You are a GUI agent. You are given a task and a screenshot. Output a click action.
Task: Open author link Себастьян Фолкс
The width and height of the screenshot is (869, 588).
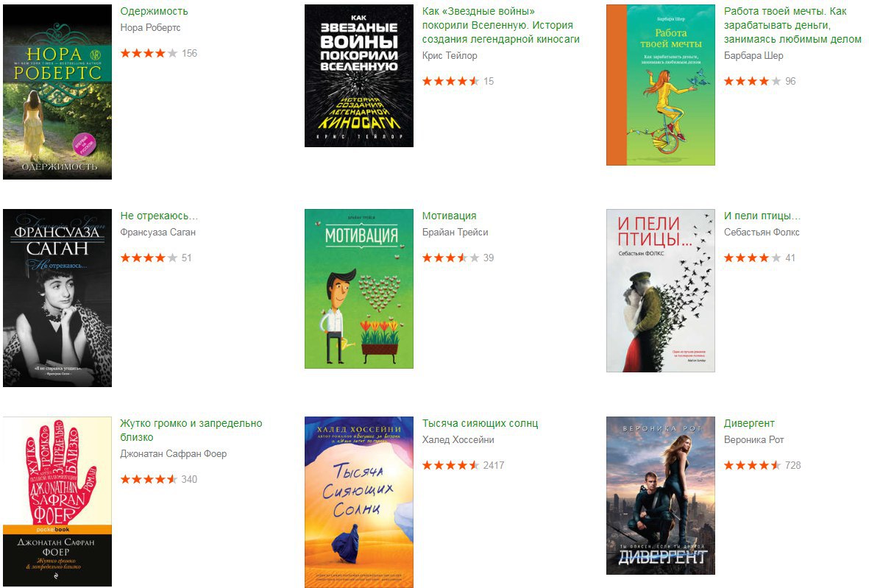(762, 233)
